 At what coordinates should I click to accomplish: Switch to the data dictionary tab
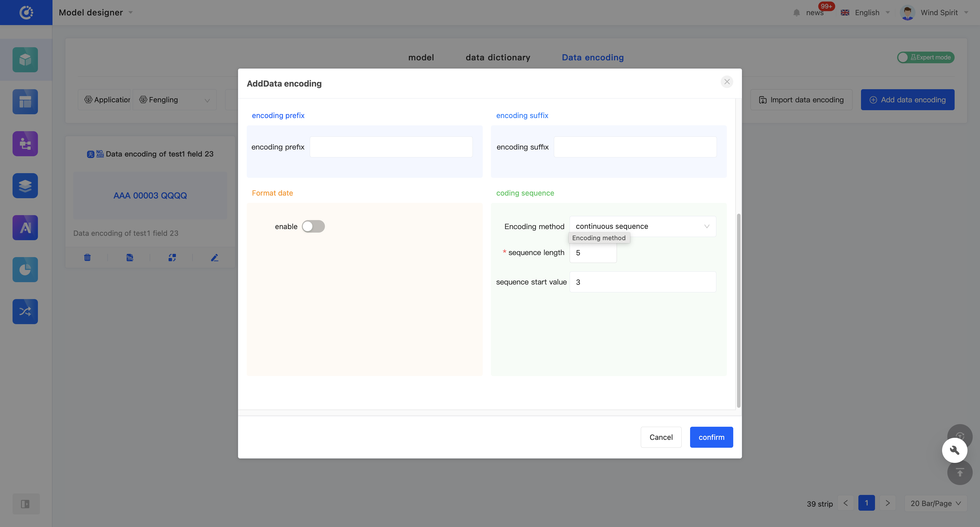(x=498, y=57)
